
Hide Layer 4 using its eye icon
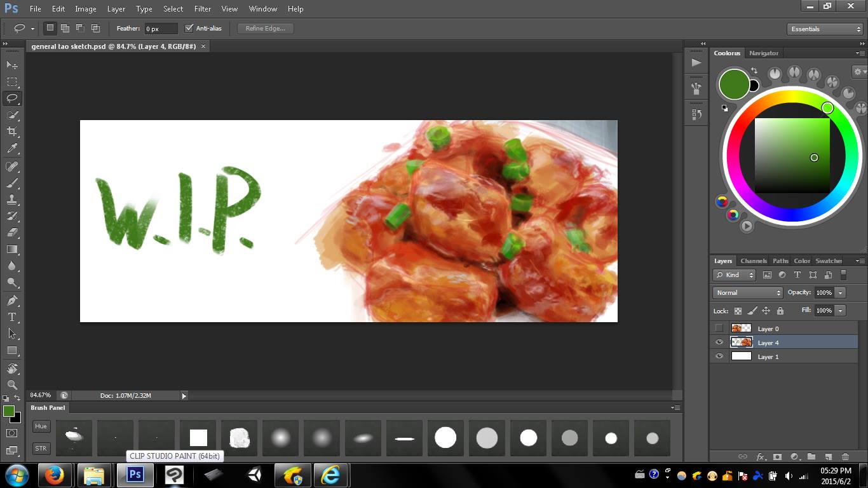click(719, 342)
